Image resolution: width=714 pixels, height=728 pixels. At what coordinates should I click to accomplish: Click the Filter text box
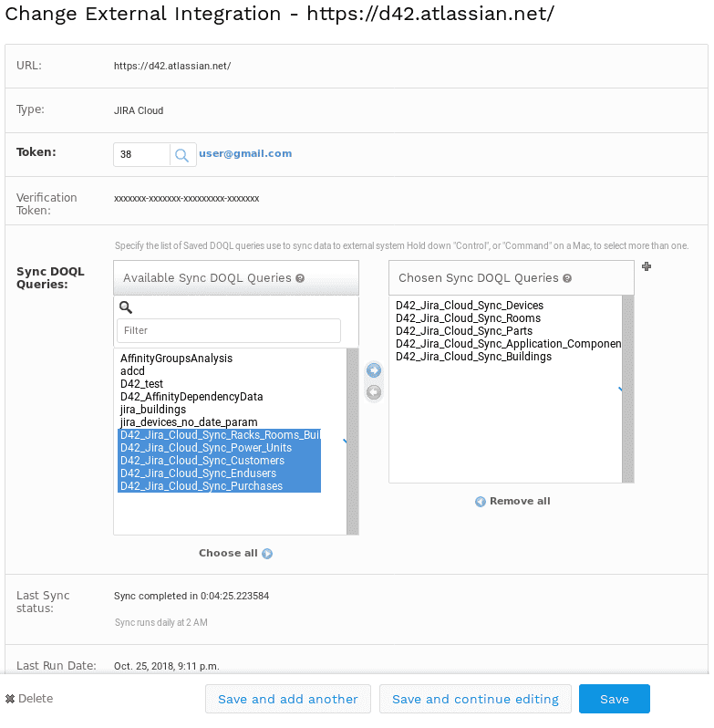point(229,331)
